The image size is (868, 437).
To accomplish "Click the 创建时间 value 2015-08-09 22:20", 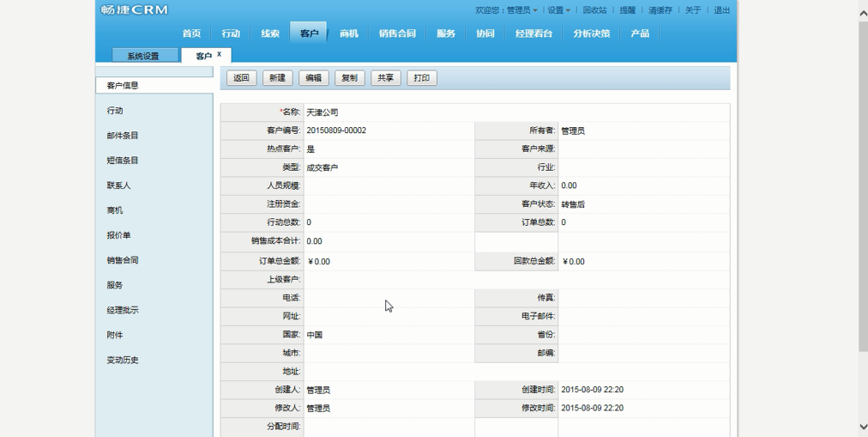I will pyautogui.click(x=593, y=390).
